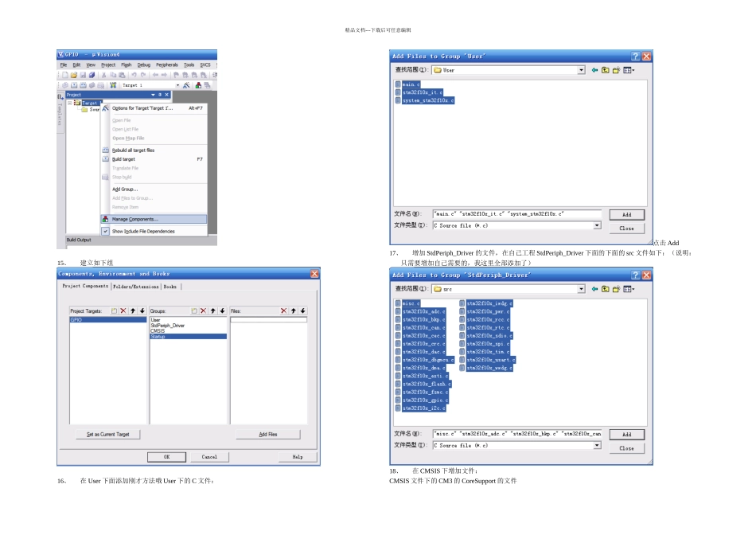This screenshot has height=535, width=756.
Task: Select stm32f10x_usart.c in src file list
Action: [488, 360]
